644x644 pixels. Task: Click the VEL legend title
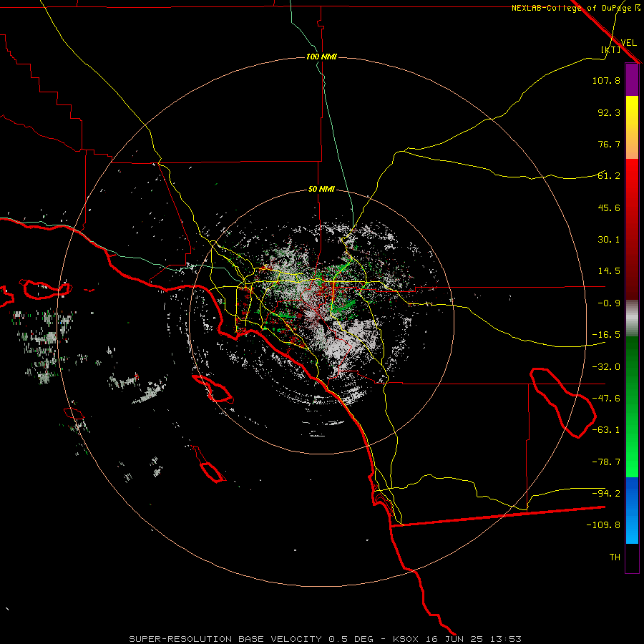coord(629,43)
